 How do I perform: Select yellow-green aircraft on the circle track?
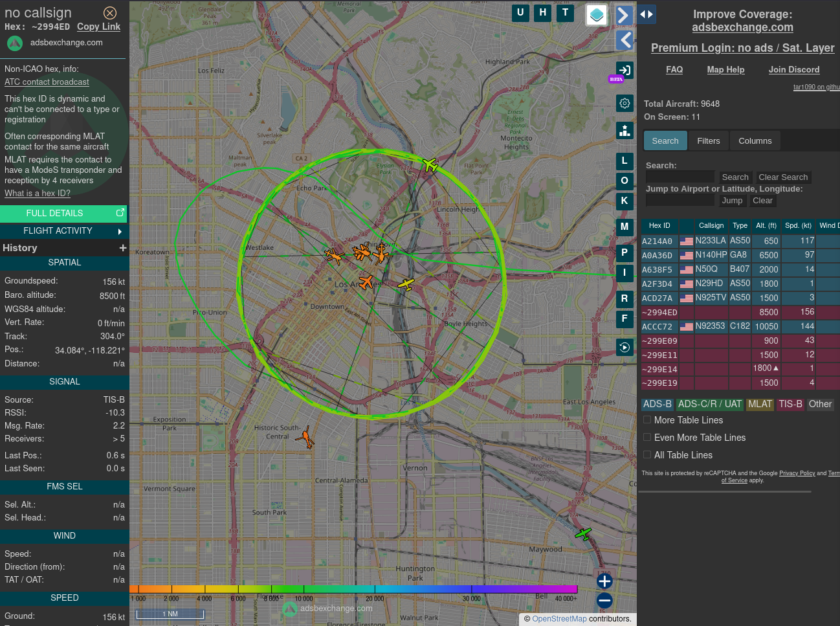click(x=430, y=164)
